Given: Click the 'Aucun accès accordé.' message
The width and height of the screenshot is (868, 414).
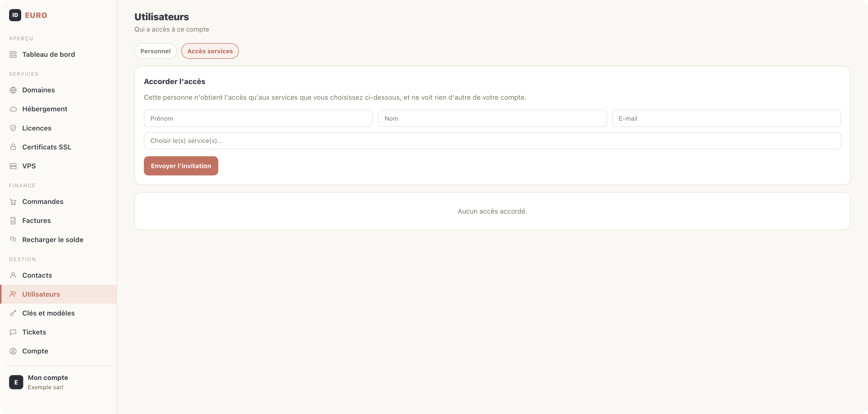Looking at the screenshot, I should click(492, 211).
